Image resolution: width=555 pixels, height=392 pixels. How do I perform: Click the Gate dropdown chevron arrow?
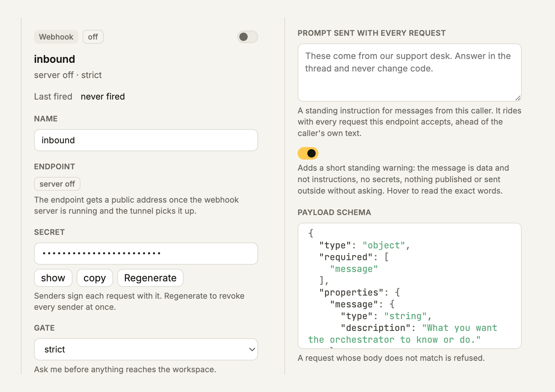252,349
